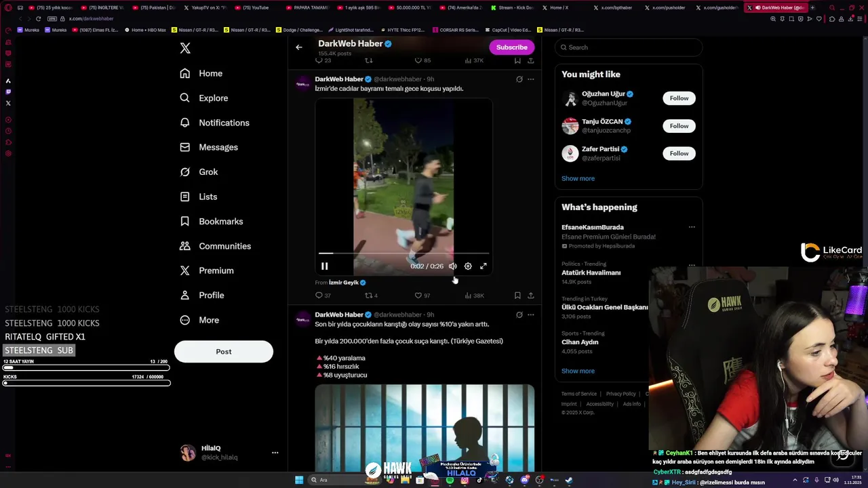Open HilalQ account options (three dots)
The height and width of the screenshot is (488, 868).
[275, 453]
